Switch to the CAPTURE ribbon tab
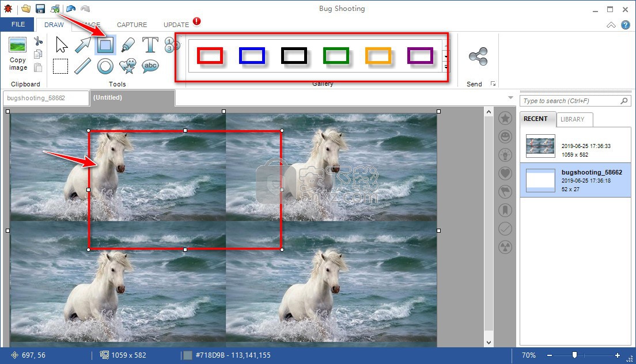 (x=132, y=25)
